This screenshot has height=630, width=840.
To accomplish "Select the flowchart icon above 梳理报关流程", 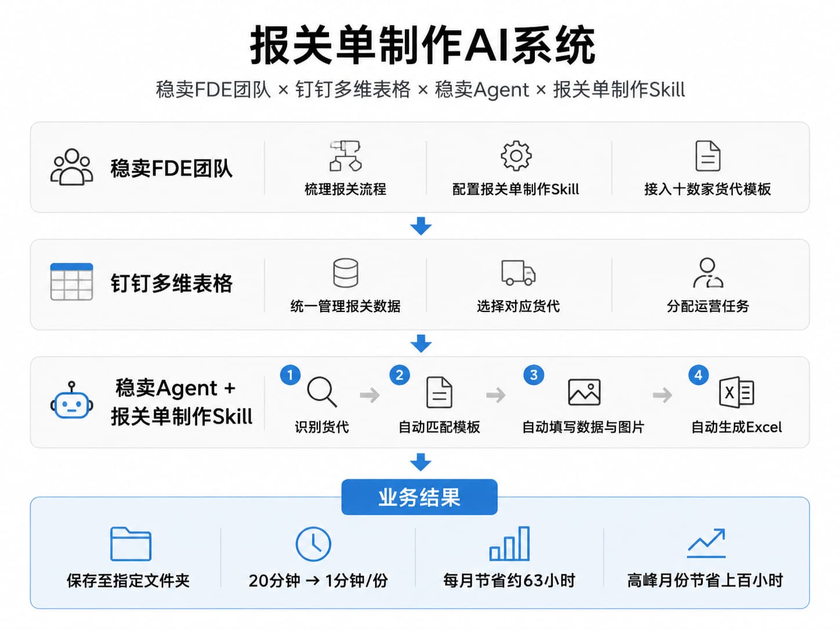I will [346, 155].
